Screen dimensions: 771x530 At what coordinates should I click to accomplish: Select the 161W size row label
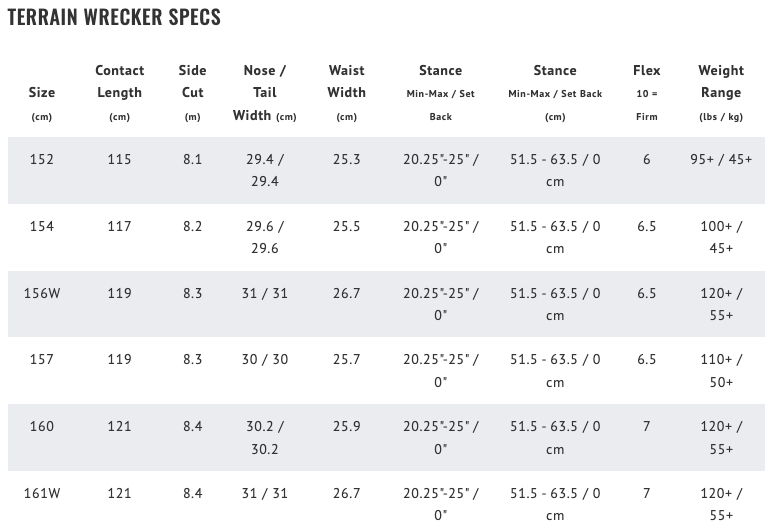42,493
